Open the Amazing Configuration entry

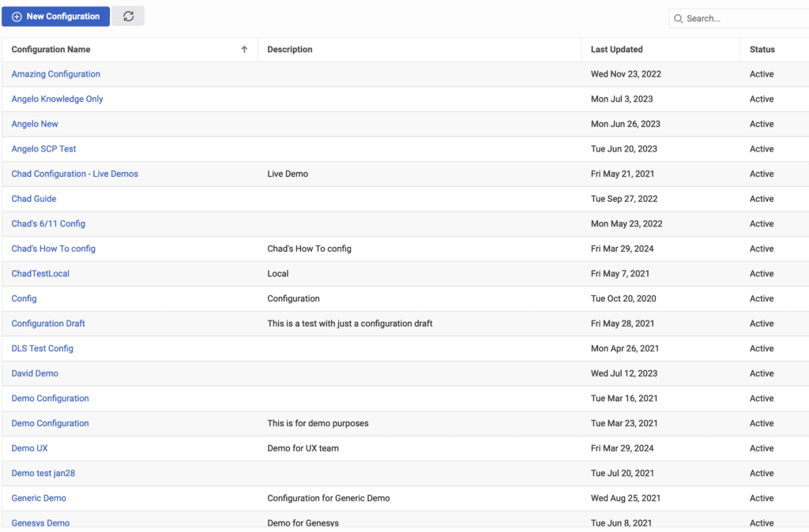pos(55,73)
